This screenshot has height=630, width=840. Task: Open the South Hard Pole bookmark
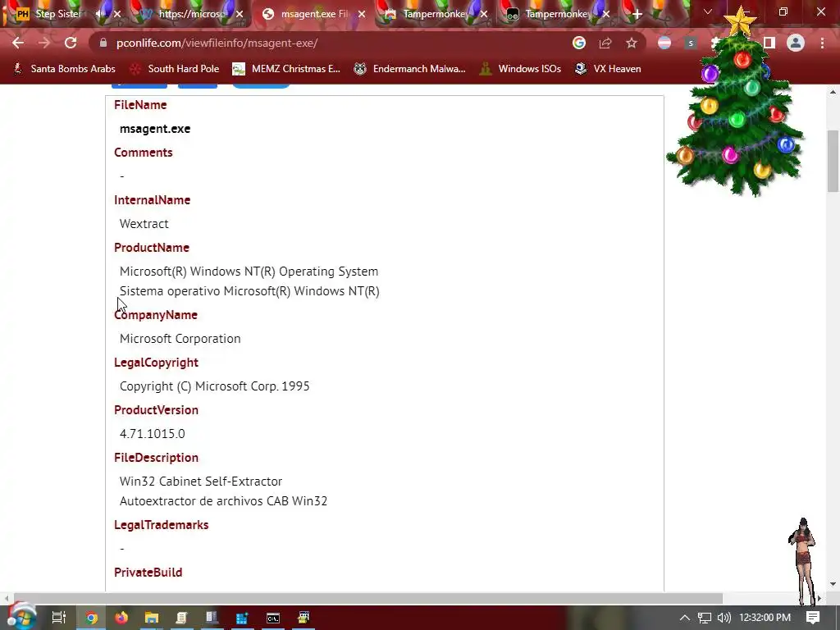point(175,69)
